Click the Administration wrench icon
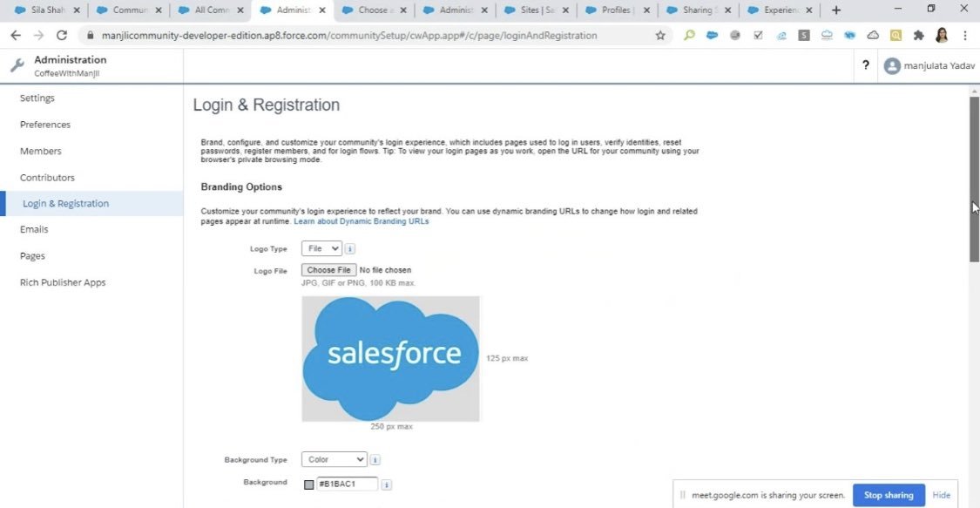 point(16,64)
